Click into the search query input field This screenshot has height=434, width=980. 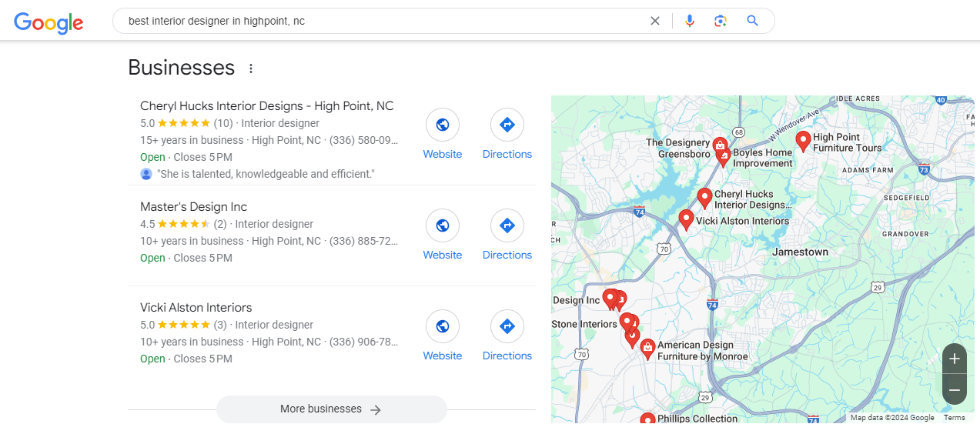pyautogui.click(x=385, y=21)
